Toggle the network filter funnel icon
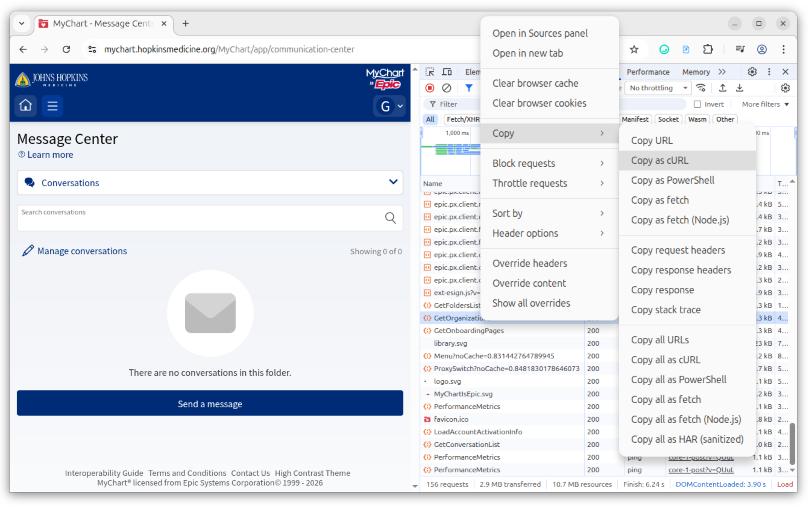 pos(468,88)
